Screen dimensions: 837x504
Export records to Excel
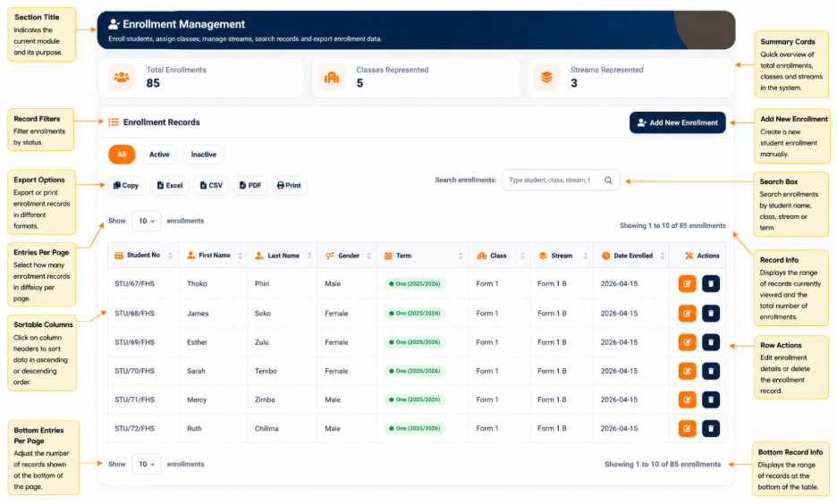(170, 185)
